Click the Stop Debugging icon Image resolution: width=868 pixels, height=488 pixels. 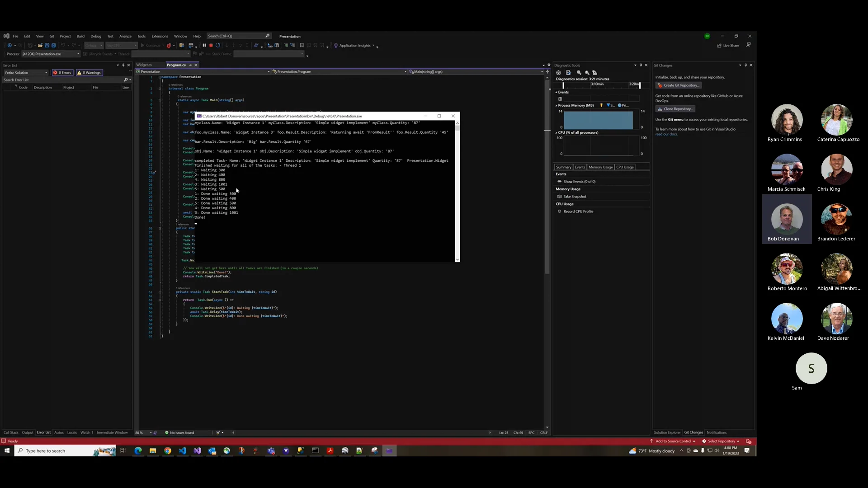coord(211,45)
